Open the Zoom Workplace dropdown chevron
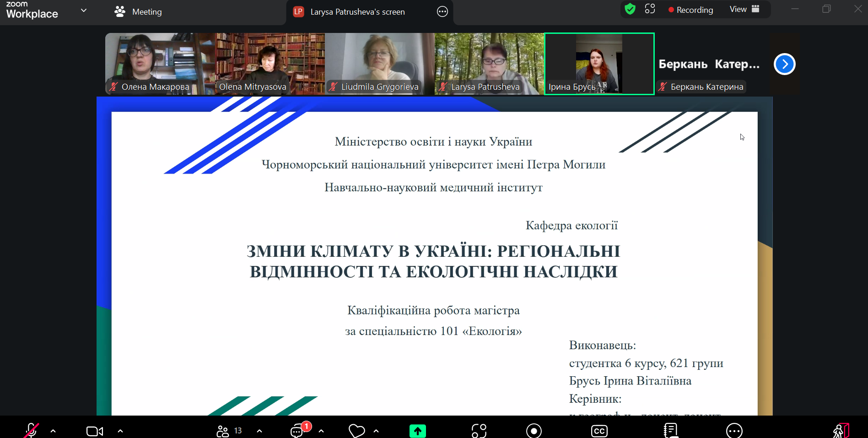Image resolution: width=868 pixels, height=438 pixels. tap(84, 11)
